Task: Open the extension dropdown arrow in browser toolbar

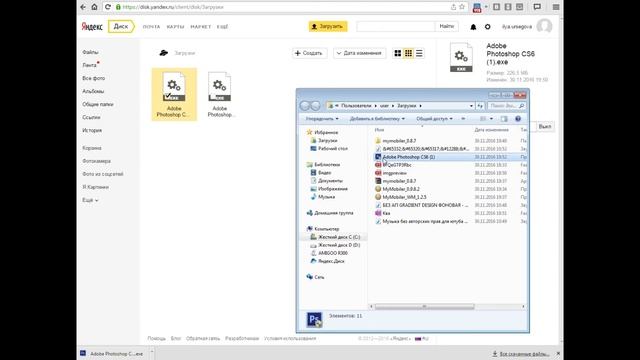Action: 486,7
